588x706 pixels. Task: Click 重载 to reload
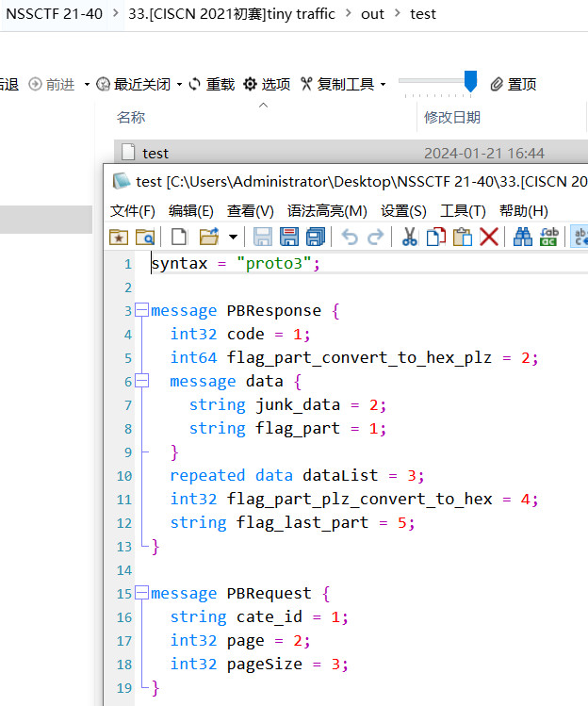[212, 84]
